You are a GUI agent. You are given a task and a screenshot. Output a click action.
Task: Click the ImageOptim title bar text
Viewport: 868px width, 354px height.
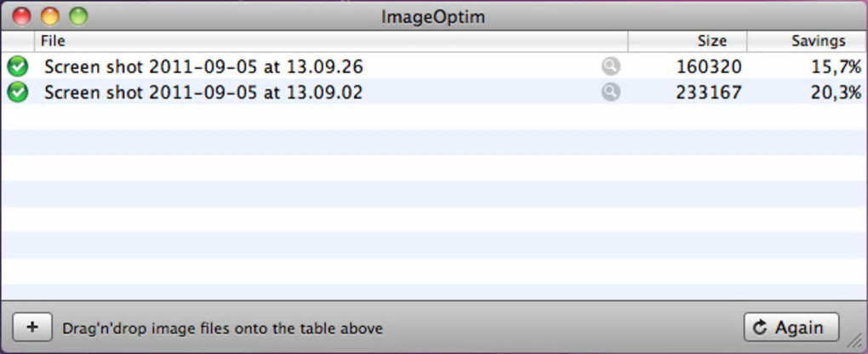pyautogui.click(x=433, y=16)
